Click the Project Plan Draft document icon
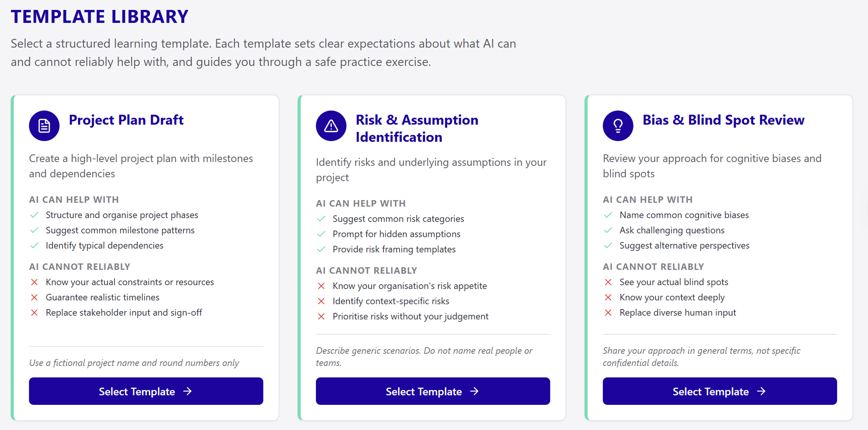The width and height of the screenshot is (868, 430). (44, 126)
